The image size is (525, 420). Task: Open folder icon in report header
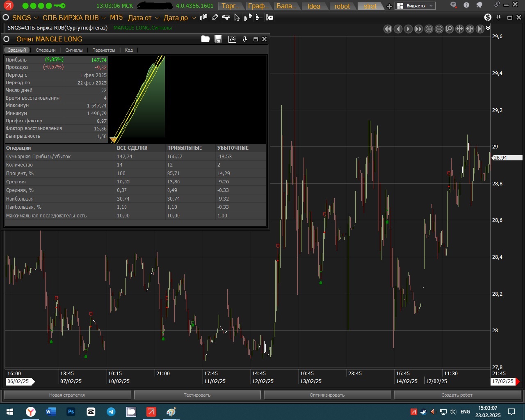pos(205,39)
